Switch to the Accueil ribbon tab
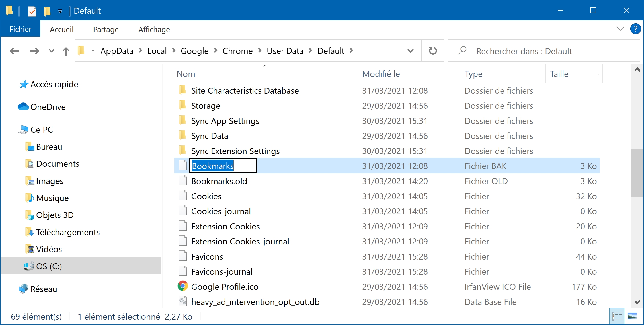 [61, 29]
